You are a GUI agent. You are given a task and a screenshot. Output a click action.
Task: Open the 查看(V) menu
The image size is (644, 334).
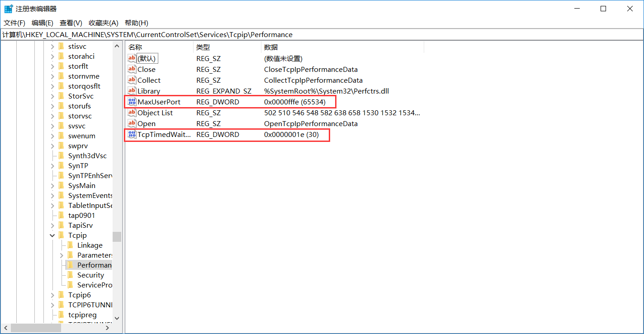pyautogui.click(x=71, y=23)
